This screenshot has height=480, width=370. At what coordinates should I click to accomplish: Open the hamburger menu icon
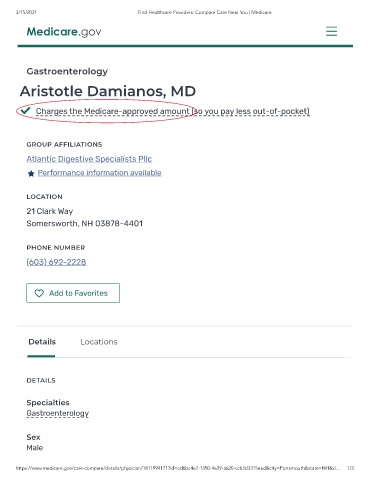[x=331, y=31]
